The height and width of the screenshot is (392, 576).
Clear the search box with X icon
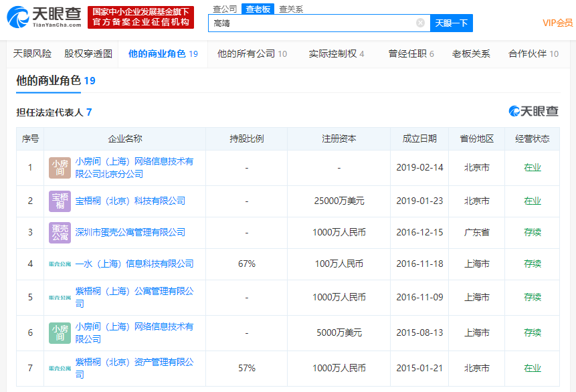point(420,23)
